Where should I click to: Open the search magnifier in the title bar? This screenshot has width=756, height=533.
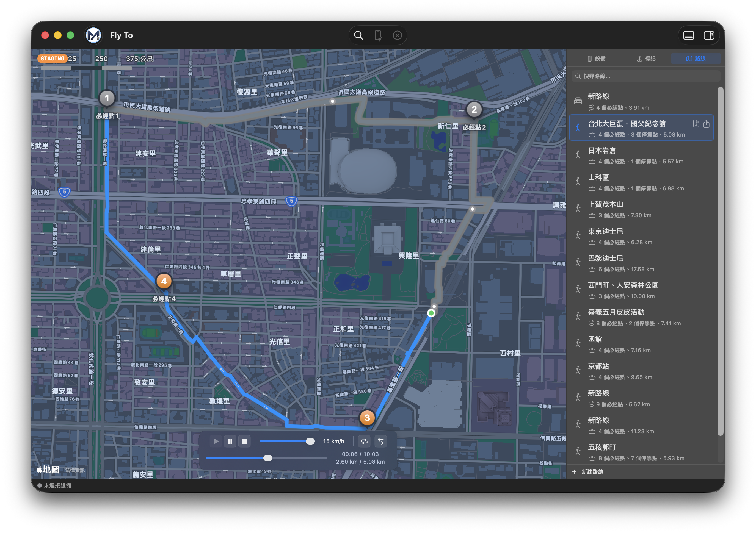(x=358, y=35)
